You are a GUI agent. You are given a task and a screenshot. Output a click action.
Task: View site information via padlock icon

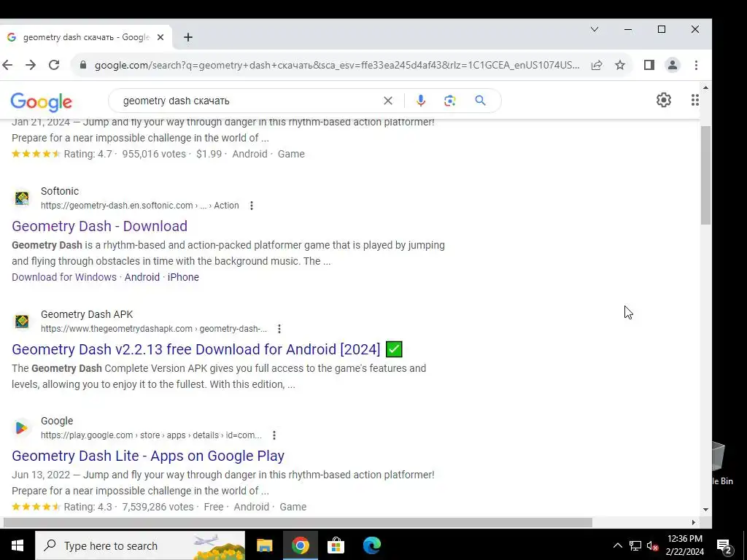[x=83, y=65]
